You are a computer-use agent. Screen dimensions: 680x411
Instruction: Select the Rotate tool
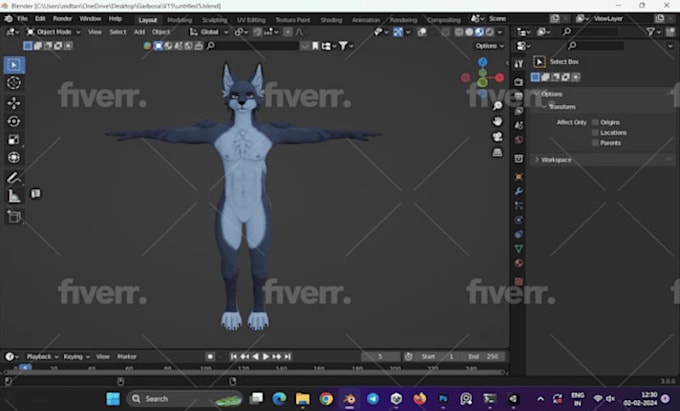click(x=14, y=121)
